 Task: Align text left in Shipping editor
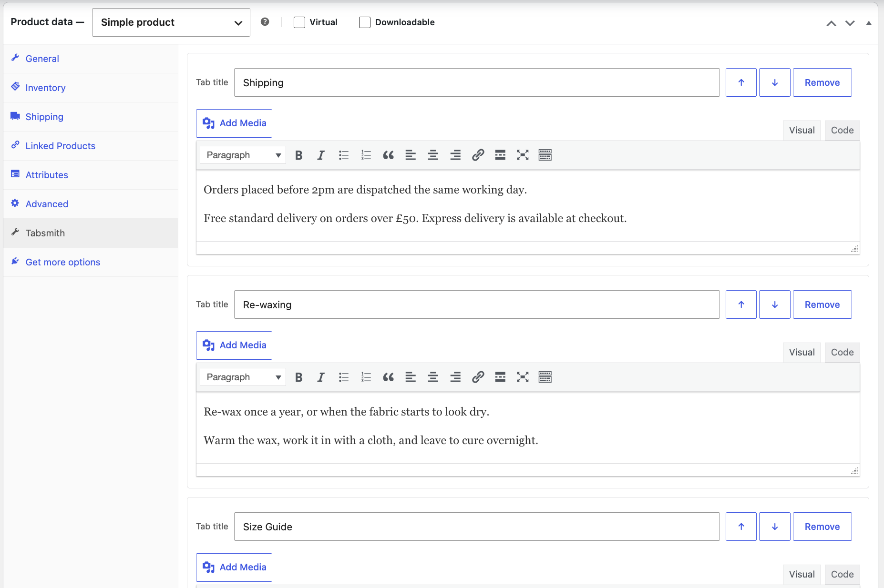tap(411, 155)
